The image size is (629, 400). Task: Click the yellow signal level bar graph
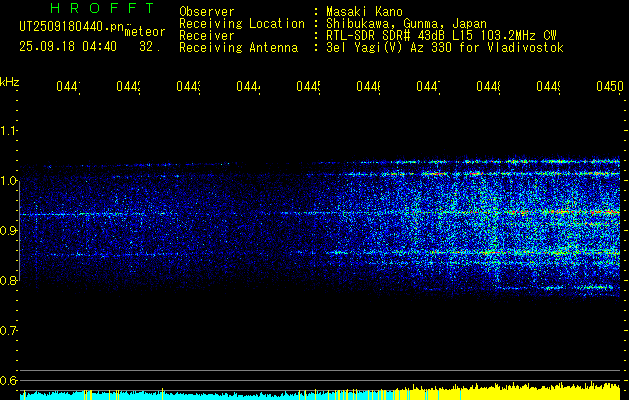tap(507, 393)
